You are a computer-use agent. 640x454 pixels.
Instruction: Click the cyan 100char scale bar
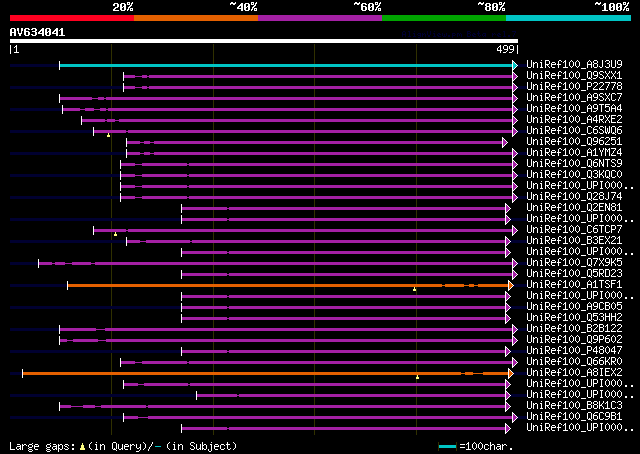[x=447, y=447]
